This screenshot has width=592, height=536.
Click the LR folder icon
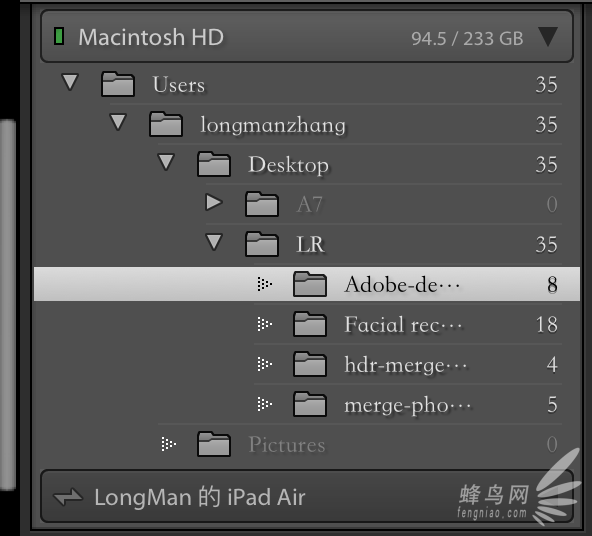point(262,244)
